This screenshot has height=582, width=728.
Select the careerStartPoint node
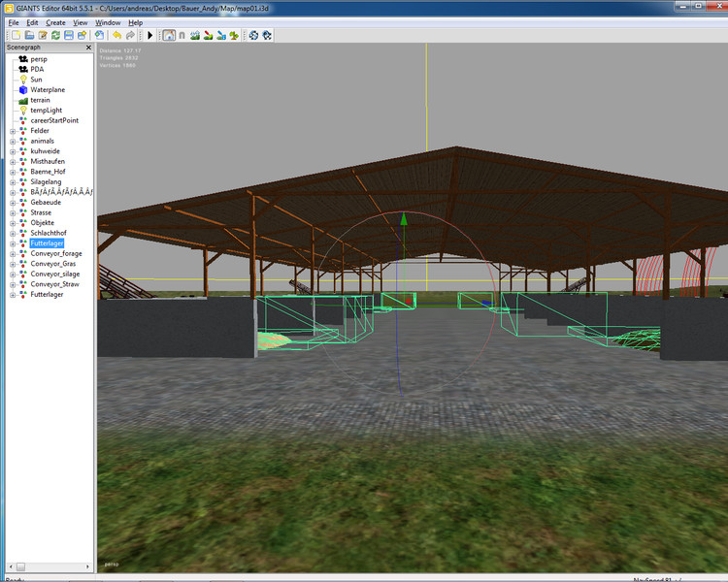pos(54,120)
